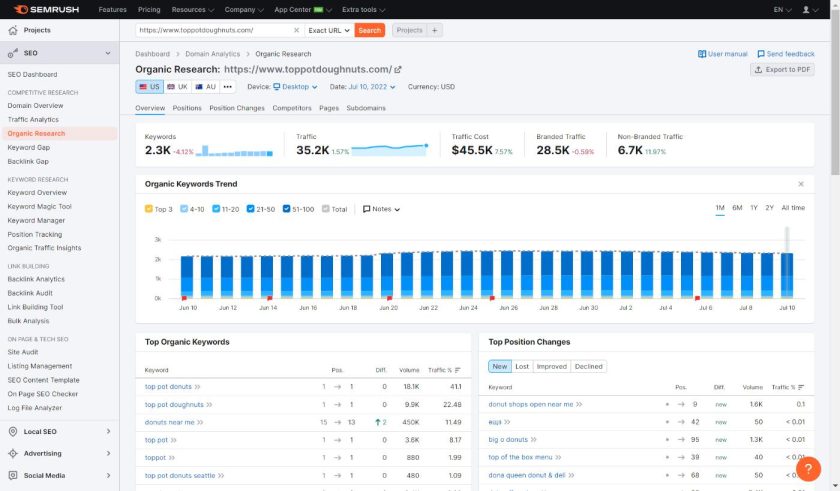840x491 pixels.
Task: Click the URL input field
Action: pyautogui.click(x=214, y=31)
